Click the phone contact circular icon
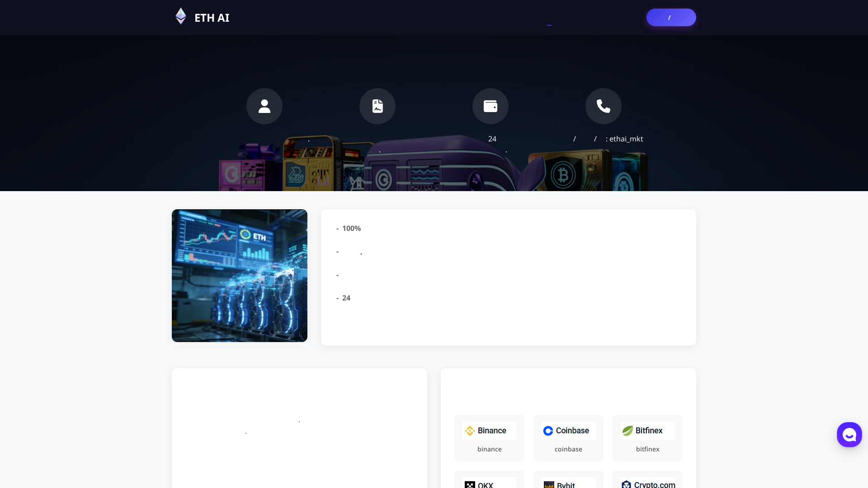Viewport: 868px width, 488px height. pyautogui.click(x=603, y=106)
